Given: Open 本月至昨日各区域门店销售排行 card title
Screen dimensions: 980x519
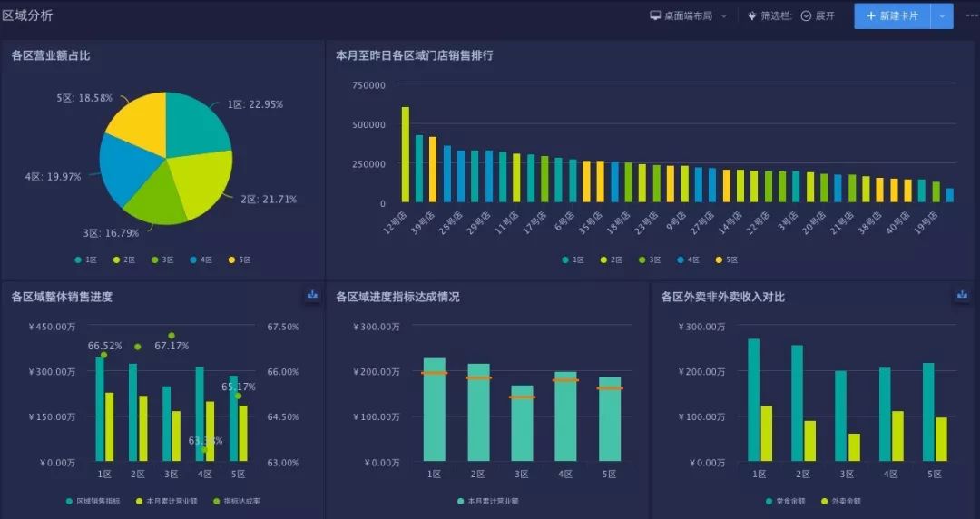Looking at the screenshot, I should 415,55.
